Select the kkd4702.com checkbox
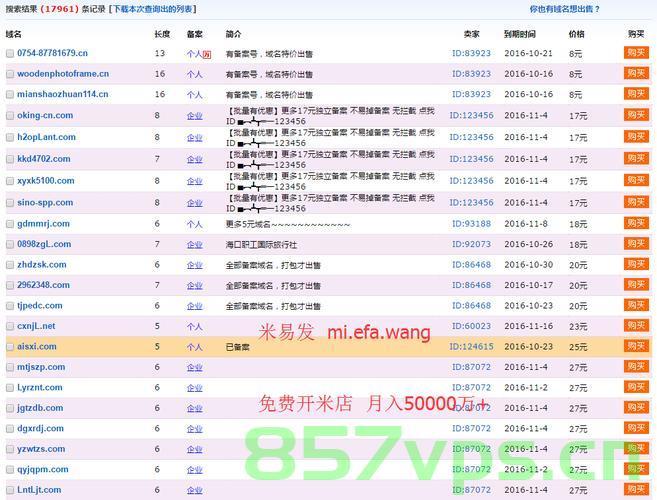The width and height of the screenshot is (657, 500). tap(10, 159)
